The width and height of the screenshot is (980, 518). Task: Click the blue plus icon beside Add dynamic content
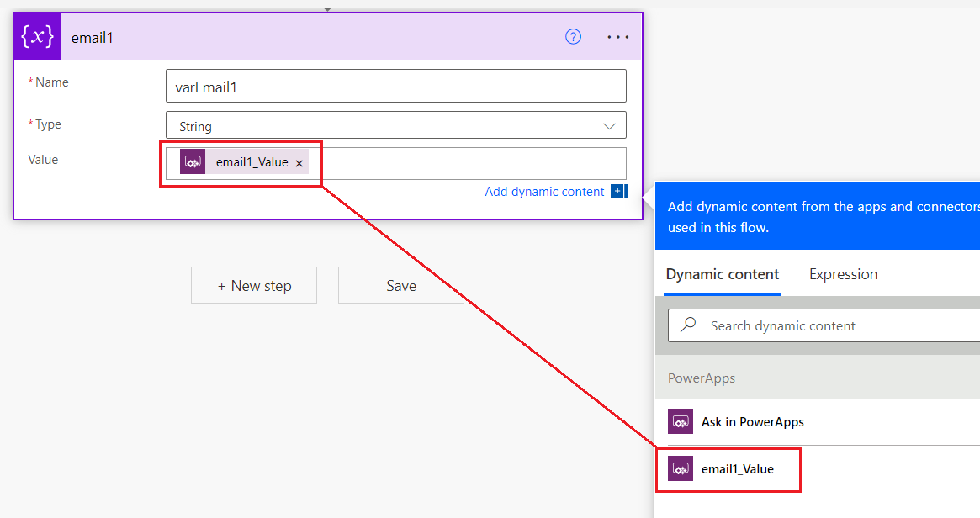[x=618, y=192]
